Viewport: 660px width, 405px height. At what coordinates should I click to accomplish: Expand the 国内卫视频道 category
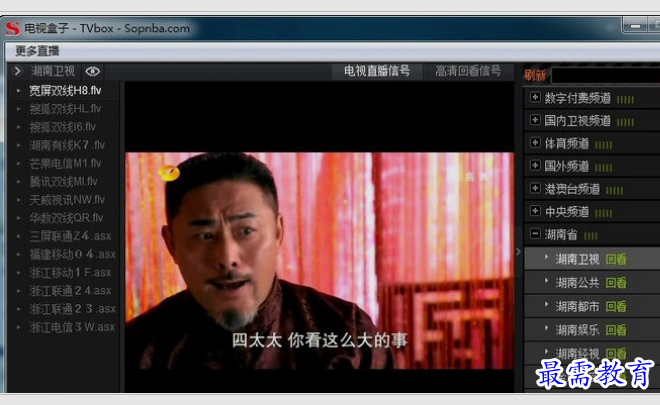pos(535,120)
